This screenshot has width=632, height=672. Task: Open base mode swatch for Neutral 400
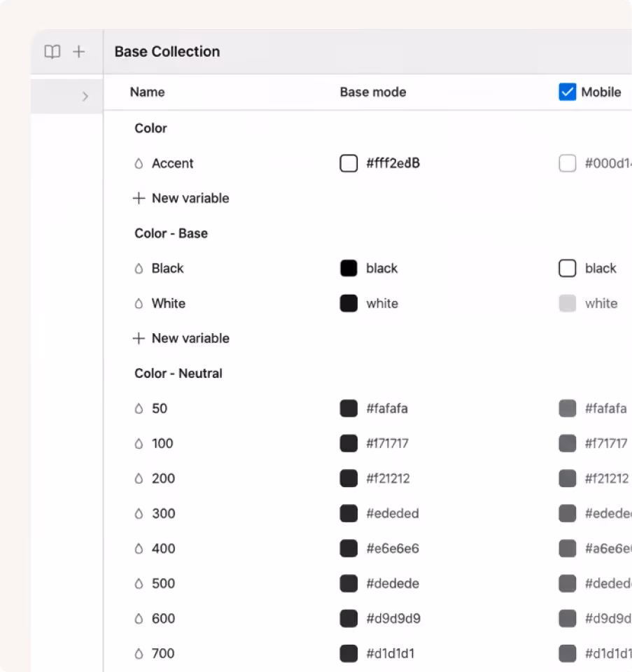[x=349, y=549]
